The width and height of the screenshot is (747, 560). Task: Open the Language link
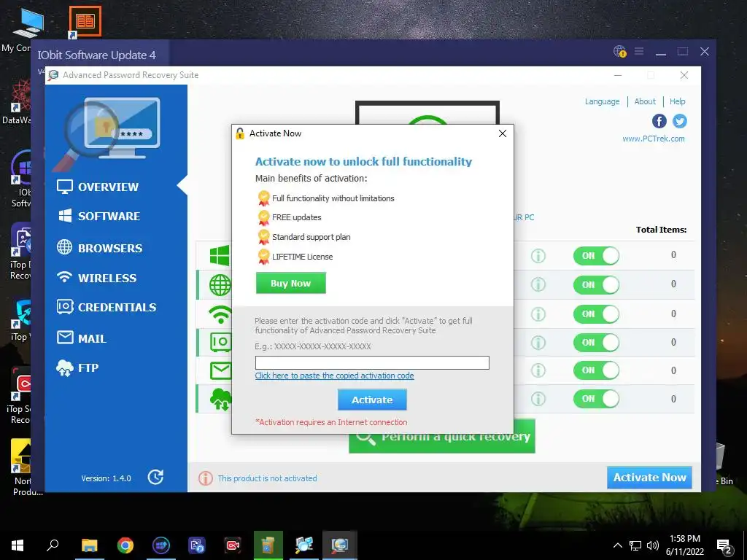click(602, 101)
